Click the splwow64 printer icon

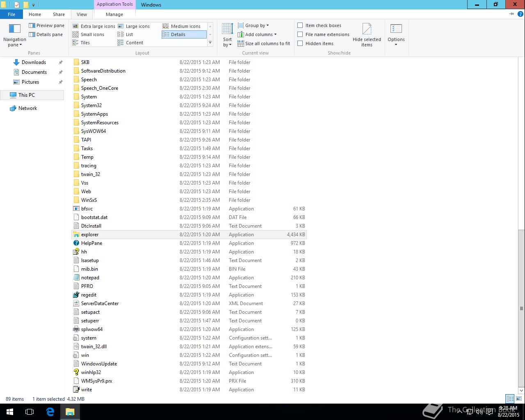tap(76, 329)
